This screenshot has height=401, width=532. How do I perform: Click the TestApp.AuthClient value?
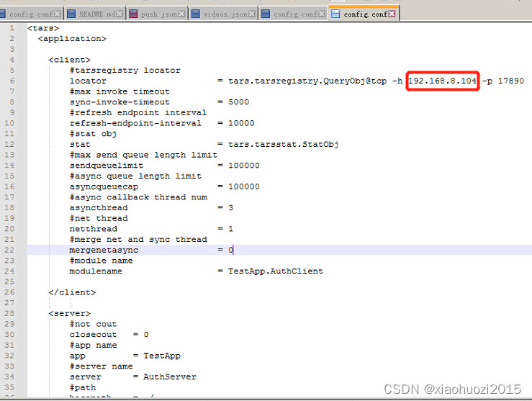pyautogui.click(x=276, y=271)
